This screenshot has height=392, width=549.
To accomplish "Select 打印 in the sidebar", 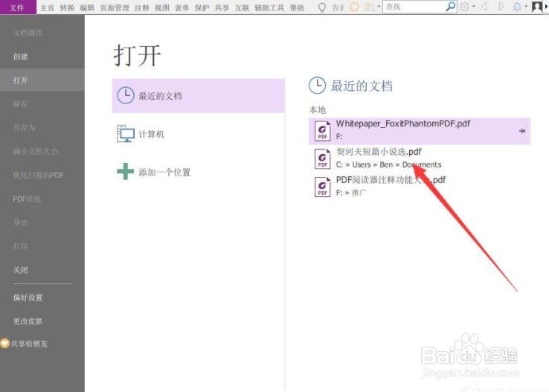I will point(42,246).
